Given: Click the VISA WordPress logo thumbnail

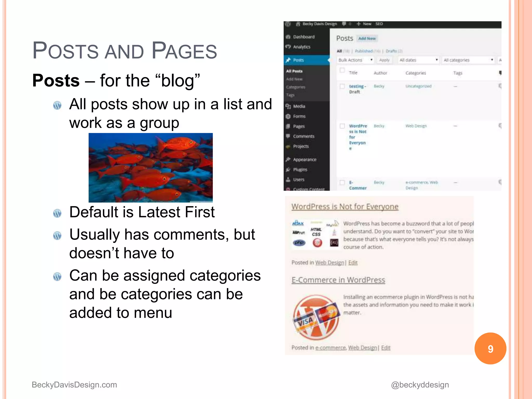Looking at the screenshot, I should (316, 317).
